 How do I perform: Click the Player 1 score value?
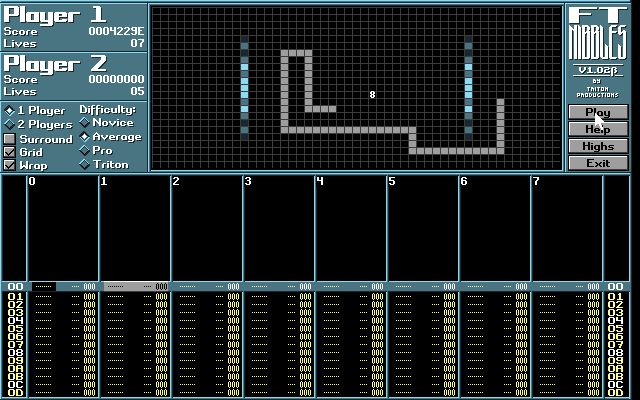[x=116, y=31]
